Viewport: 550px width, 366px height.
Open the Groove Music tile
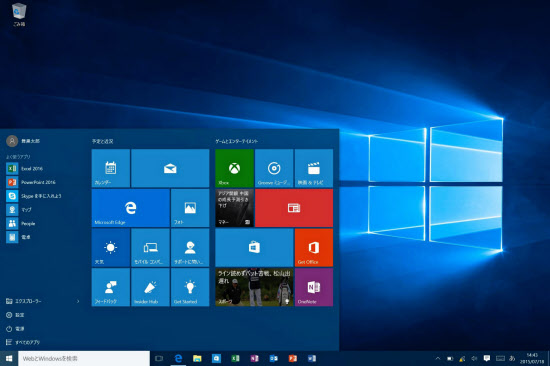[274, 168]
